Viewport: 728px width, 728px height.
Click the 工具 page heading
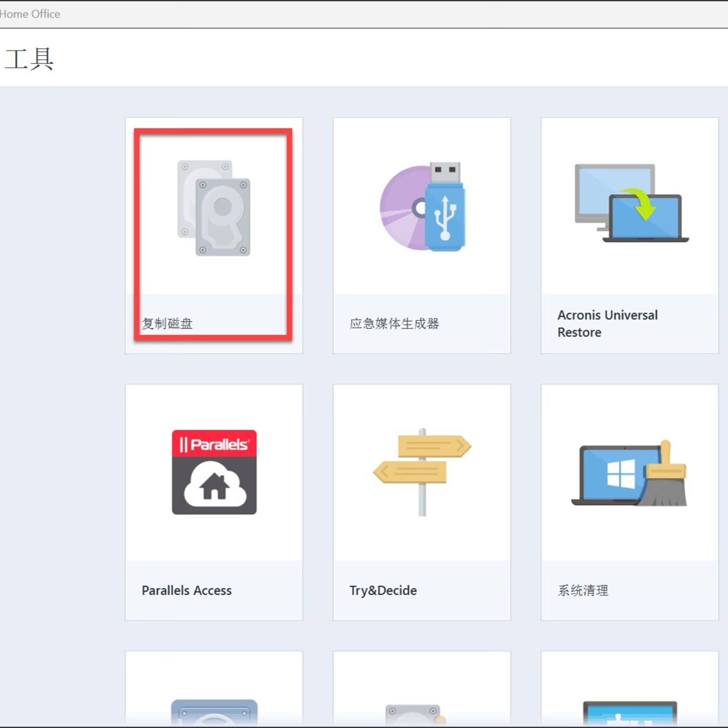click(29, 59)
